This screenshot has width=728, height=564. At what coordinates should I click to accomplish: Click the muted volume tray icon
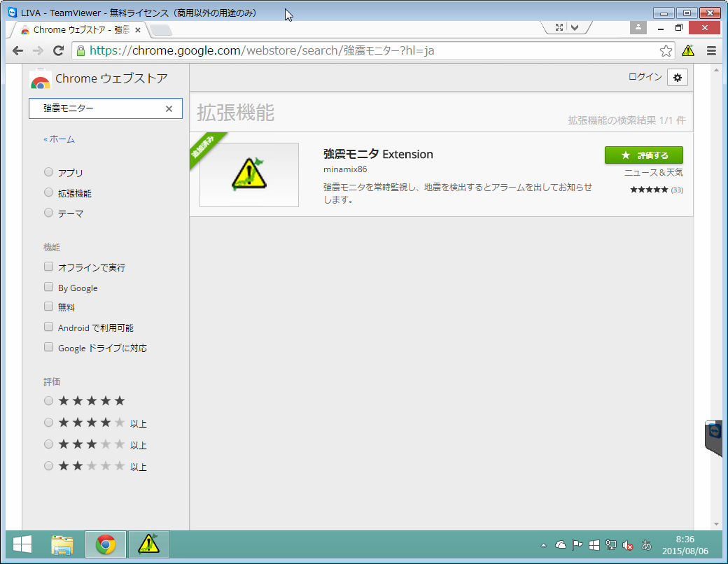(x=628, y=545)
